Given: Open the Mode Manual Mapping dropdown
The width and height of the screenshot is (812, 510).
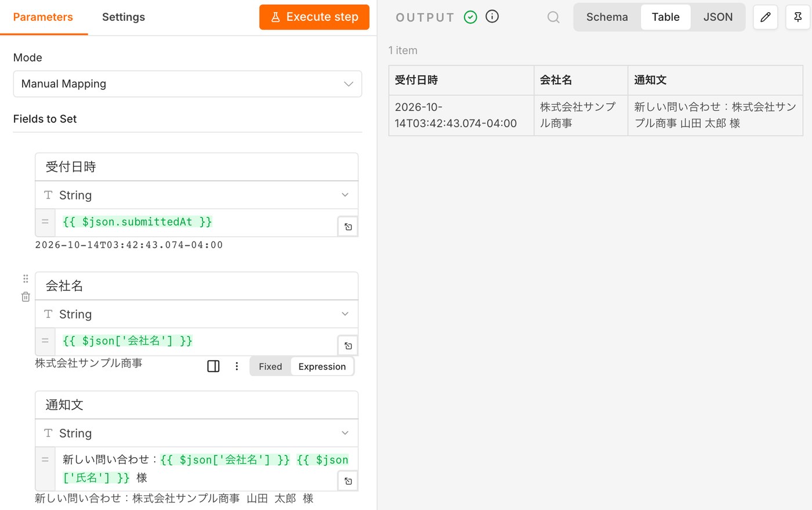Looking at the screenshot, I should [x=187, y=84].
